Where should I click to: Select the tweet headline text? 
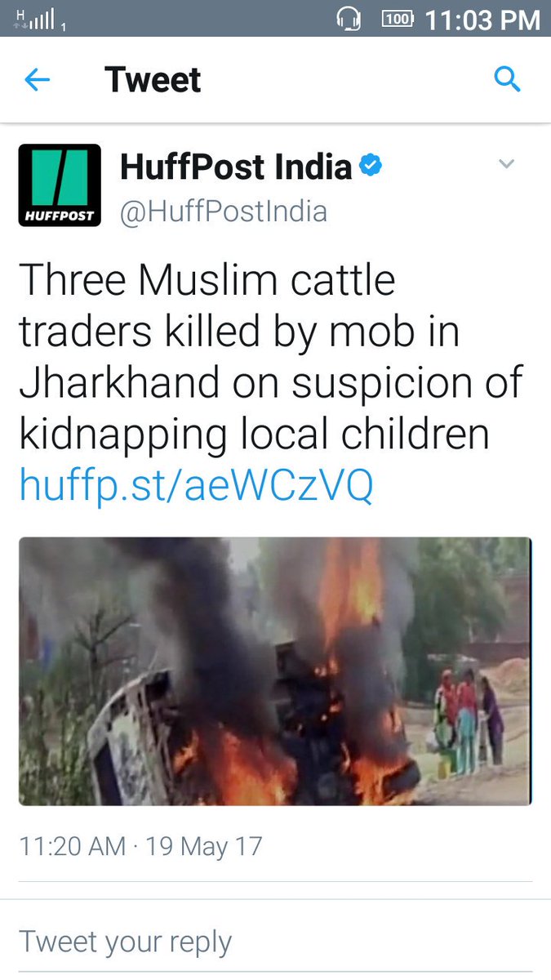tap(270, 357)
